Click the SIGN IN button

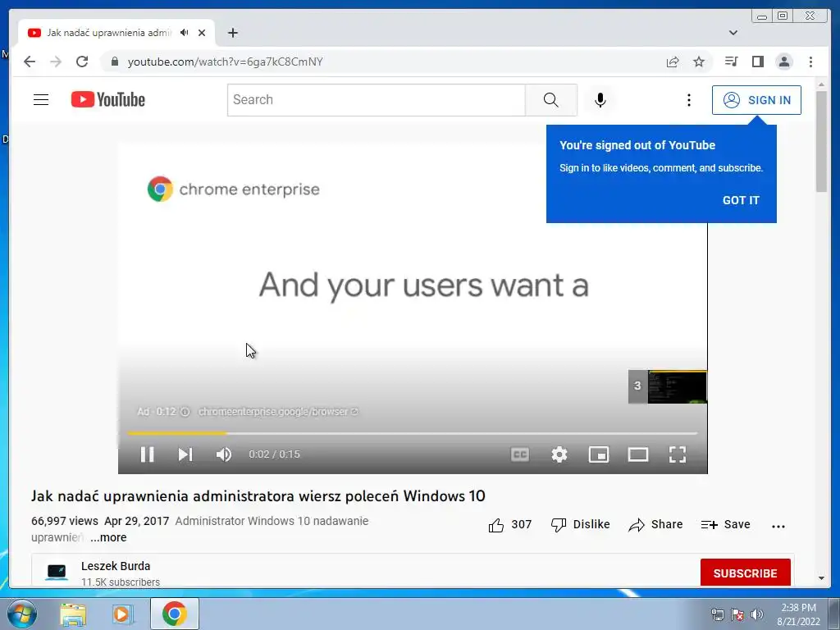(x=756, y=99)
